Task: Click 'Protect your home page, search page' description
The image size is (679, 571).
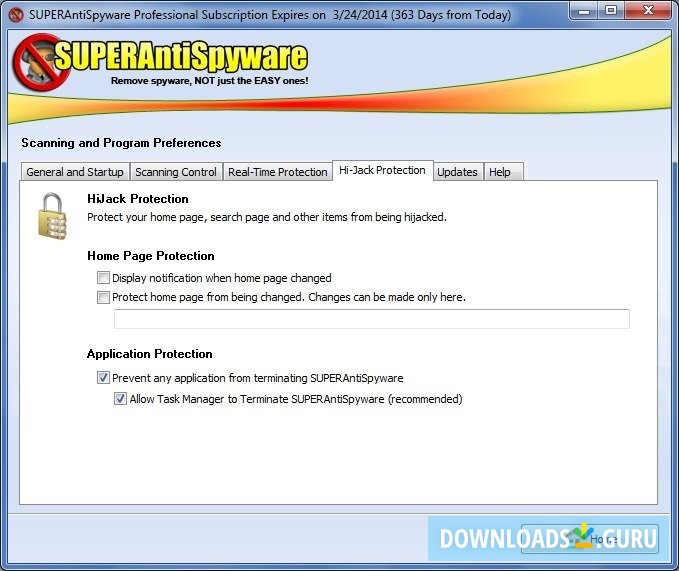Action: (x=267, y=217)
